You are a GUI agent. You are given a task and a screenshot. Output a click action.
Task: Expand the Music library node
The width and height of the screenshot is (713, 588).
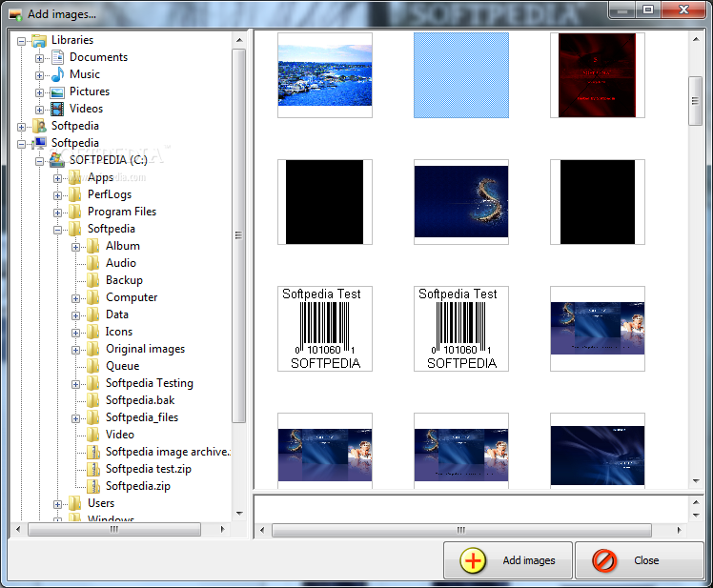point(39,75)
